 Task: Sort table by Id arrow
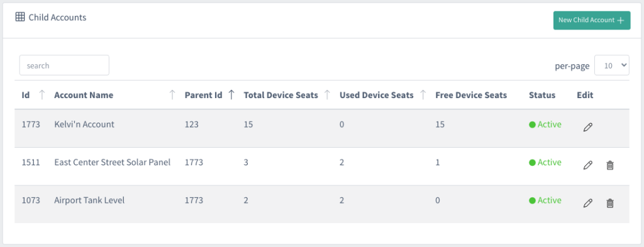(x=42, y=95)
